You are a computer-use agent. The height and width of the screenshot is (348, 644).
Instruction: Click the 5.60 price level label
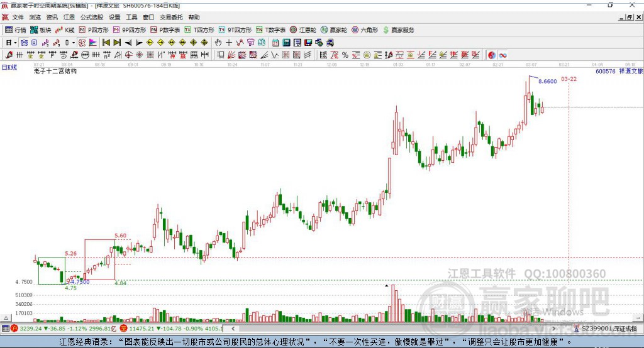120,236
